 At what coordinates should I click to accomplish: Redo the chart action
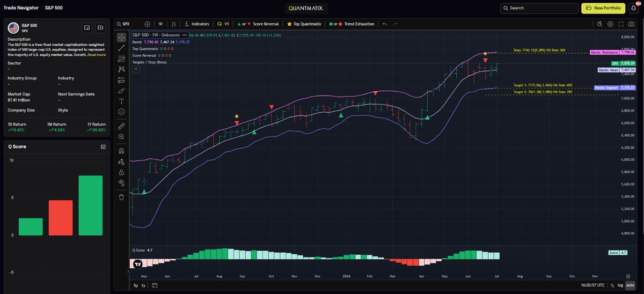(x=396, y=24)
